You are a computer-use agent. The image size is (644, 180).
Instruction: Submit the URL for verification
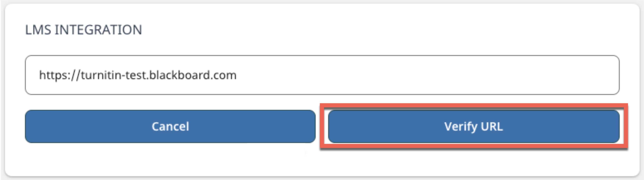(x=473, y=126)
